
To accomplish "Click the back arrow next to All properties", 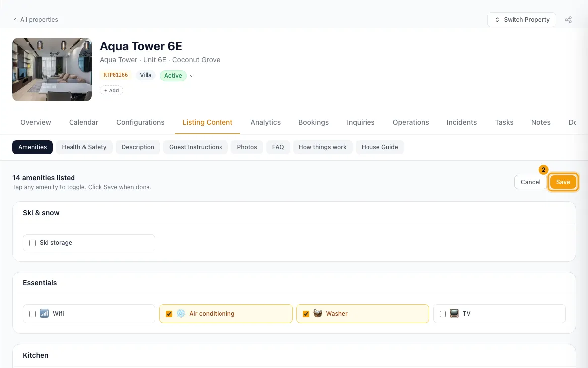I will [15, 20].
